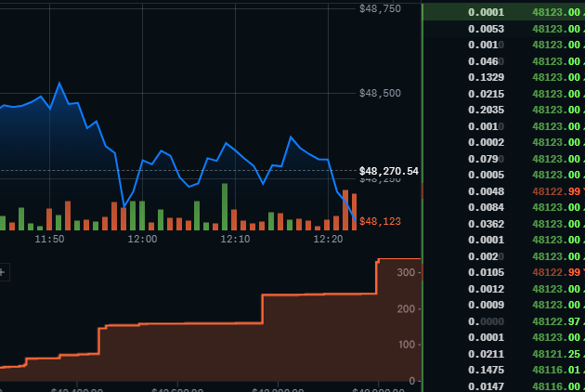Click the 0.0053 trade size
This screenshot has width=585, height=392.
pyautogui.click(x=487, y=29)
